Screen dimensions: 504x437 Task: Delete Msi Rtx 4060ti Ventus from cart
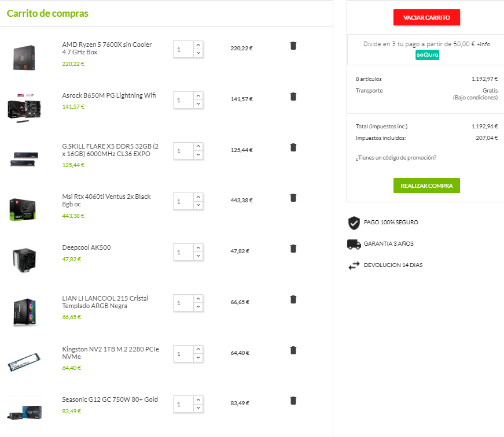coord(293,198)
